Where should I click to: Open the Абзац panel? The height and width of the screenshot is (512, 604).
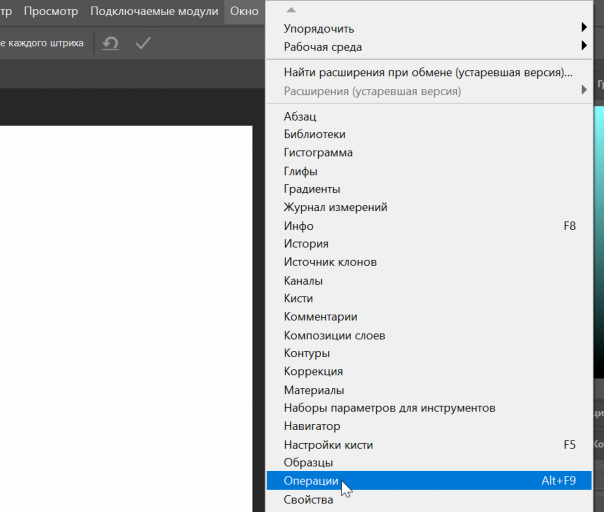point(429,116)
